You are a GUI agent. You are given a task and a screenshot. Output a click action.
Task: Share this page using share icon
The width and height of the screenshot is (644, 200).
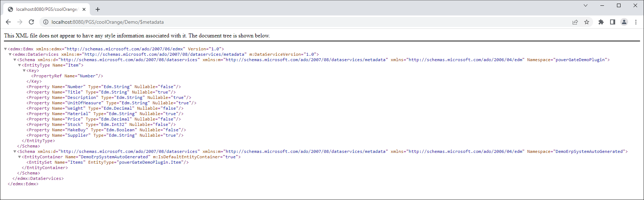(x=575, y=22)
